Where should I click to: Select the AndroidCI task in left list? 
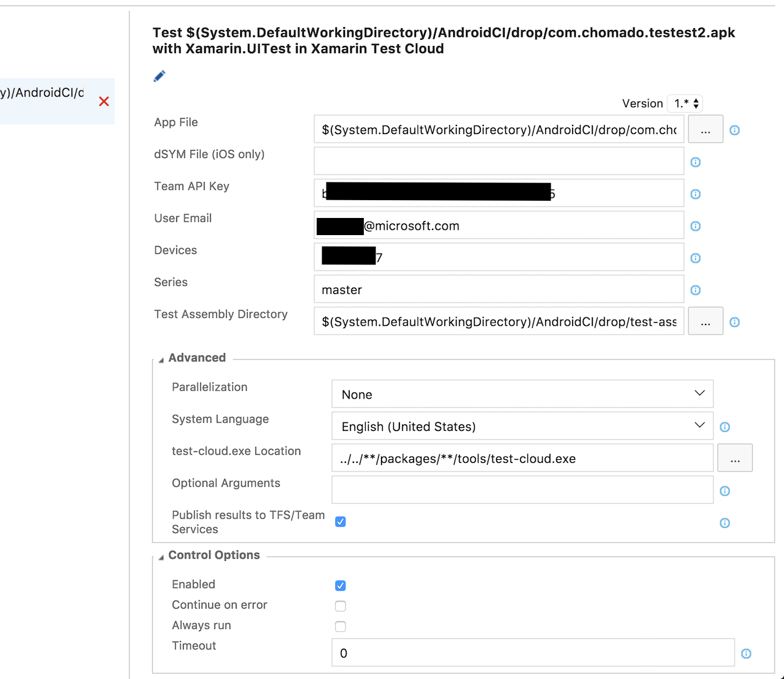click(x=57, y=101)
